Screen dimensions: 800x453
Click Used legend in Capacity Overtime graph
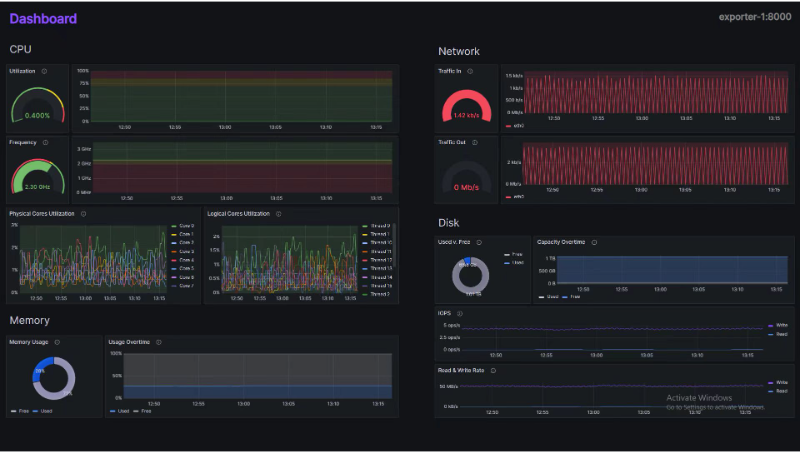(x=549, y=297)
